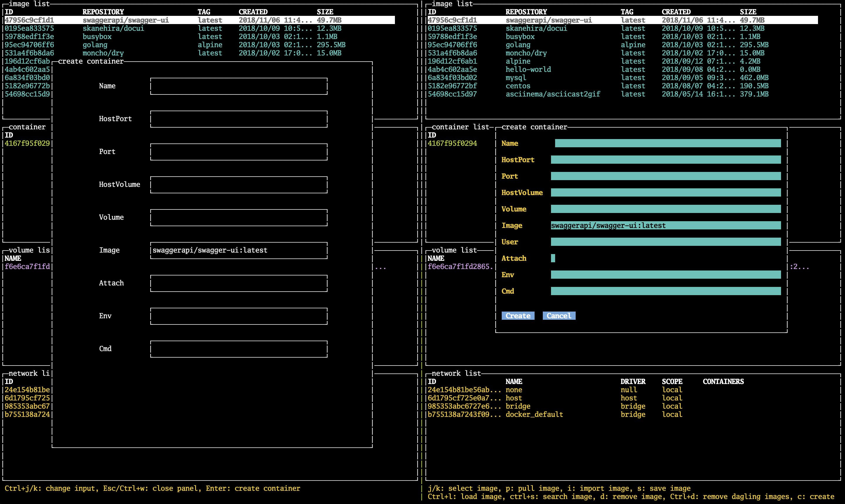
Task: Select volume f6e6ca7f1fd in left volume list
Action: [x=27, y=267]
